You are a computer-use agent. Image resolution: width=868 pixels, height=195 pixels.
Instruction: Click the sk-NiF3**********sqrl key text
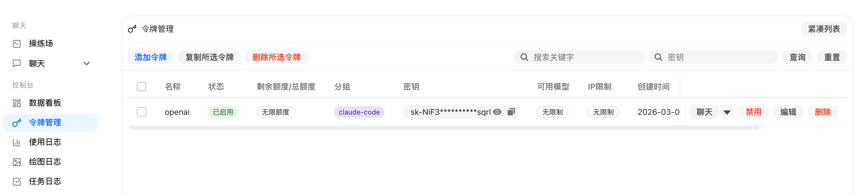(x=450, y=112)
